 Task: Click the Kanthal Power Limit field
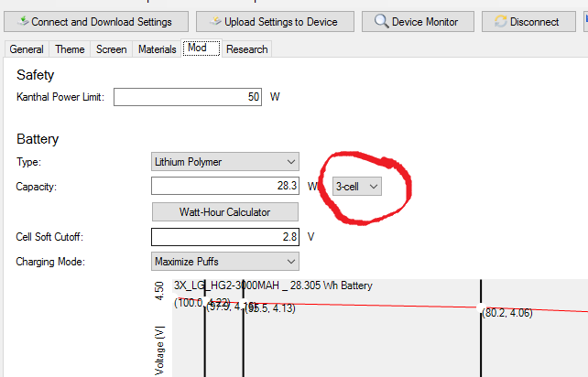[189, 96]
